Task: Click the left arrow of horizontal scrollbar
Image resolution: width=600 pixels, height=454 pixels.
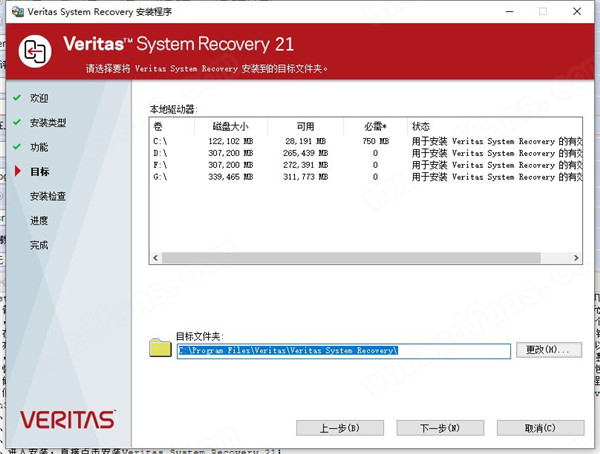Action: 155,258
